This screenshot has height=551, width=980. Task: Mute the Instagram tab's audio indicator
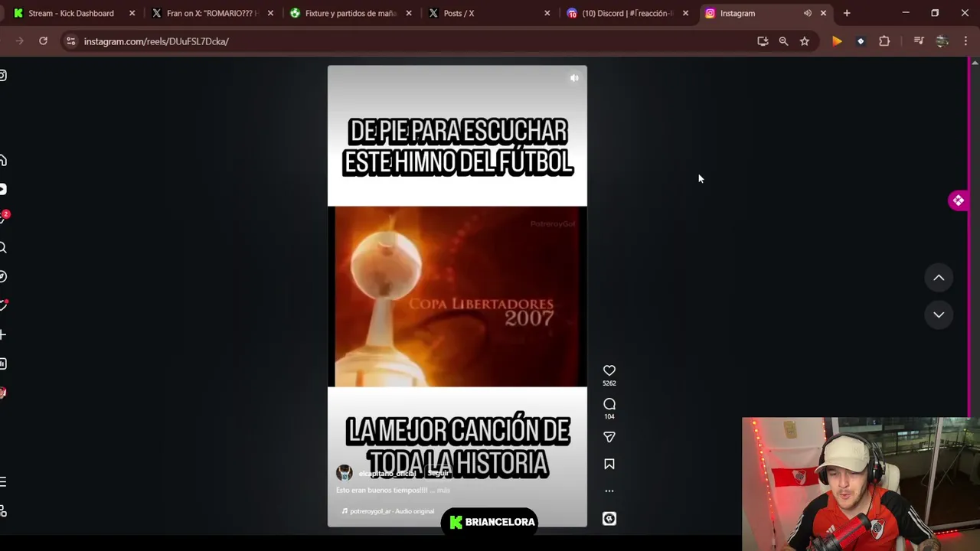click(807, 13)
